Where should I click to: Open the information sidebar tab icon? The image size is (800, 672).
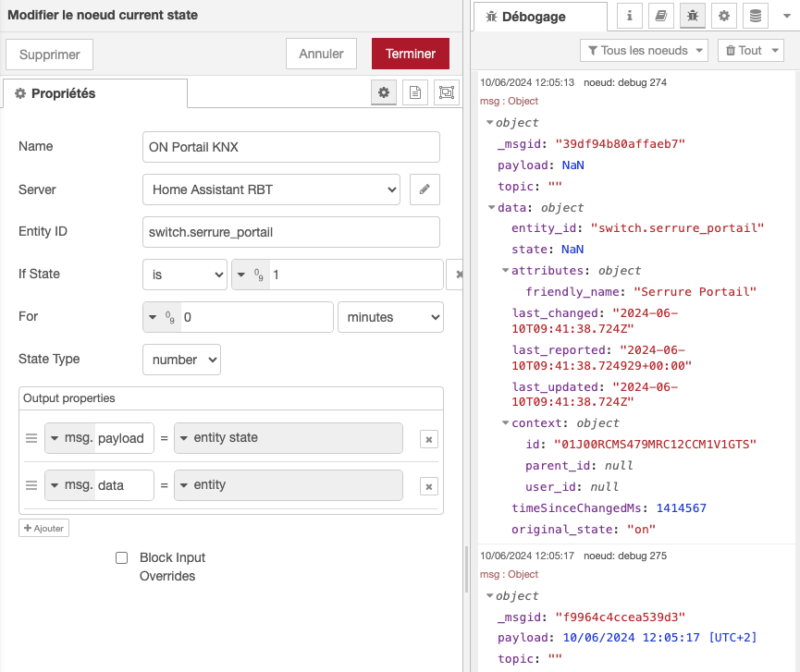630,16
